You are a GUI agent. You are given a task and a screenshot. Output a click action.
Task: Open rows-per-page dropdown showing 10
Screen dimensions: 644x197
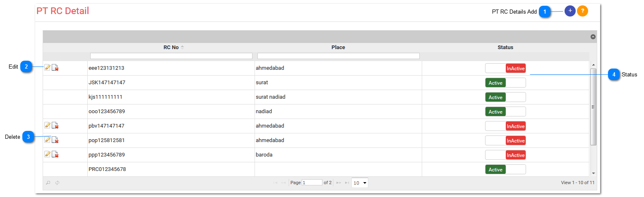click(x=360, y=183)
